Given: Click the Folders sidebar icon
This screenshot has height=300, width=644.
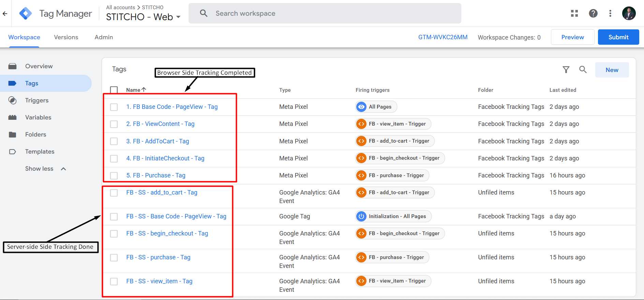Looking at the screenshot, I should point(13,134).
